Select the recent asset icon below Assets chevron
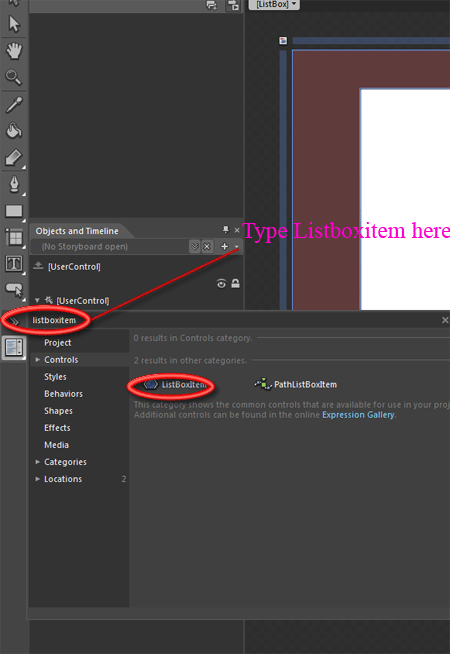450x654 pixels. (14, 347)
